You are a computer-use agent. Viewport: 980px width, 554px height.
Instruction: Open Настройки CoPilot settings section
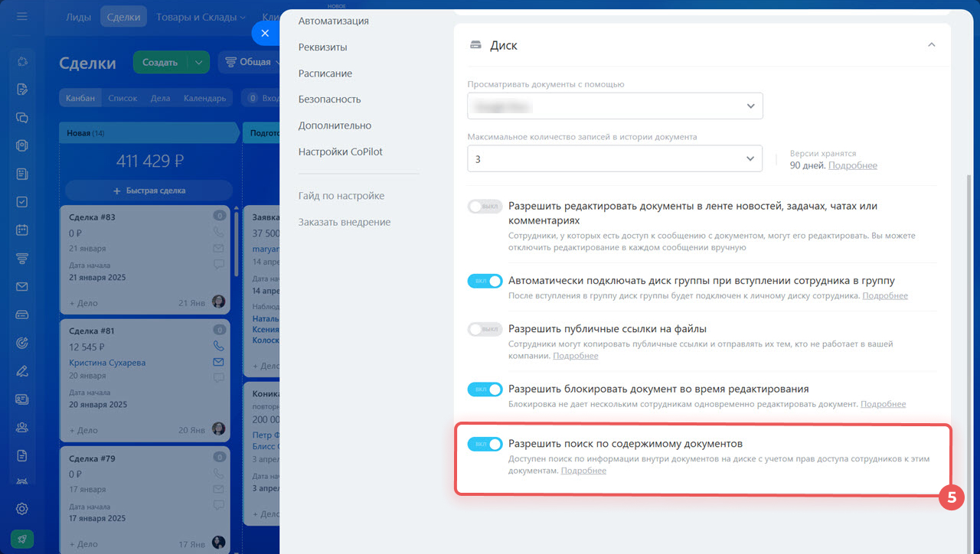tap(340, 152)
